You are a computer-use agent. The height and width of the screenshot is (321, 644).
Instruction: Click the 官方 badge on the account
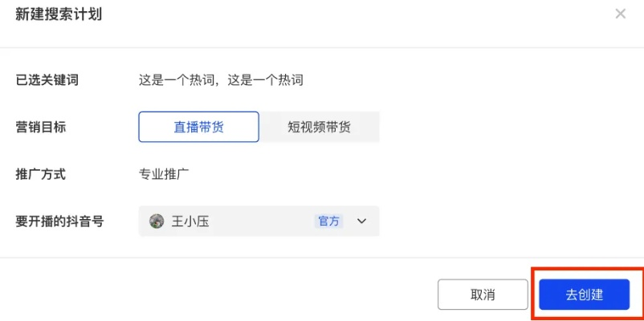click(328, 221)
